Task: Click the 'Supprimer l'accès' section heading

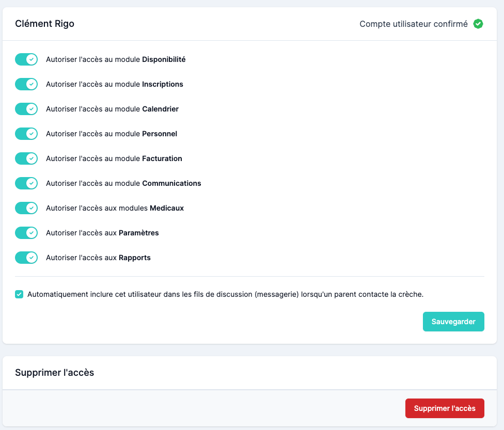Action: pyautogui.click(x=54, y=372)
